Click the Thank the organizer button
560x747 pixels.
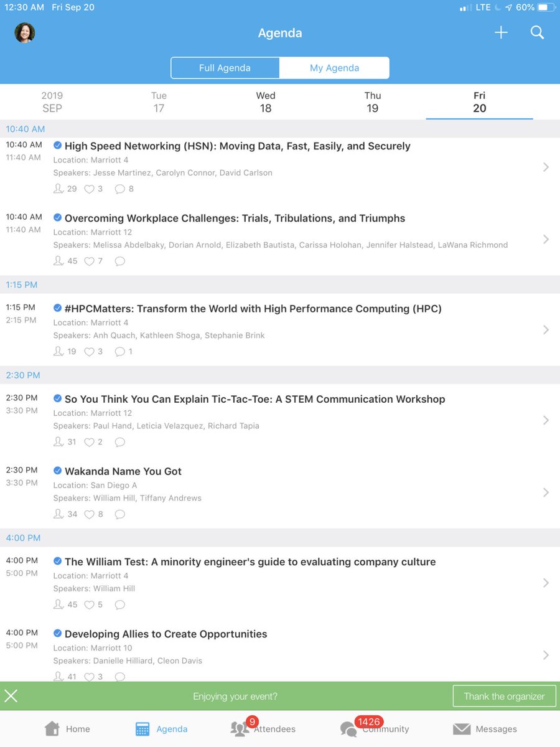(504, 696)
